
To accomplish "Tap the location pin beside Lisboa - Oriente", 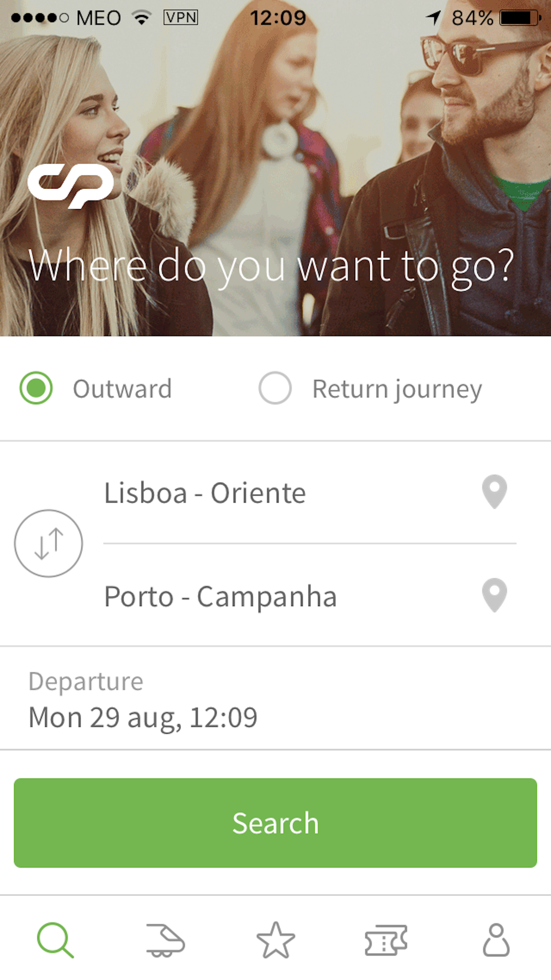I will (x=494, y=491).
